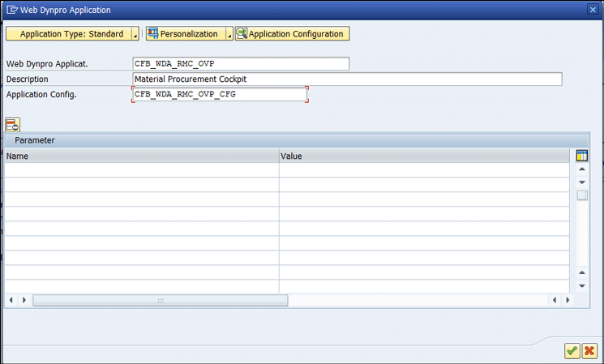The height and width of the screenshot is (364, 604).
Task: Click the lower scroll-up arrow near table bottom
Action: (x=582, y=272)
